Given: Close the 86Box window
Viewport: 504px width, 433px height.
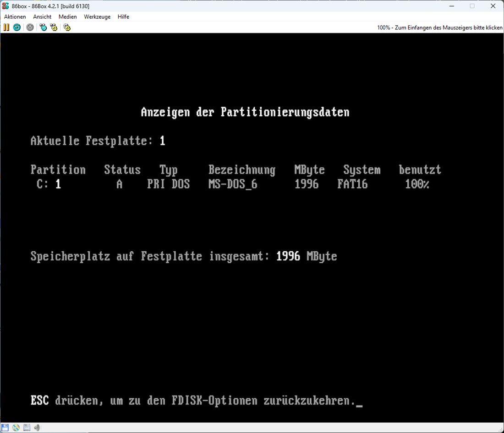Looking at the screenshot, I should click(493, 6).
